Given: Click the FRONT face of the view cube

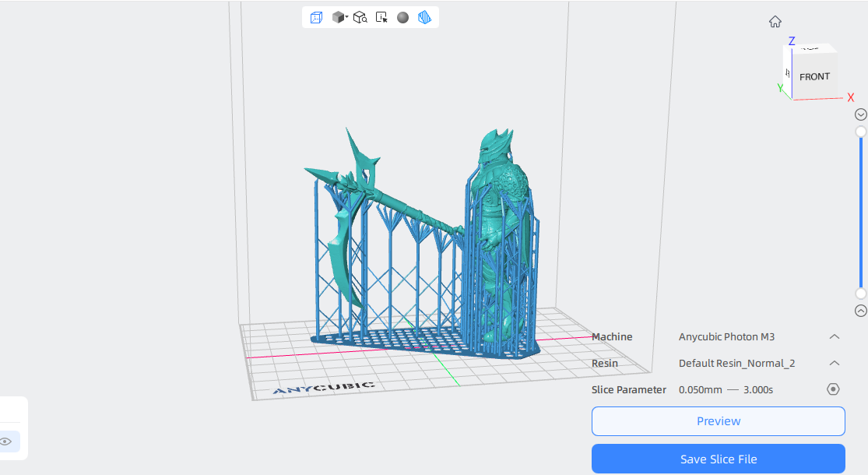Looking at the screenshot, I should (814, 77).
